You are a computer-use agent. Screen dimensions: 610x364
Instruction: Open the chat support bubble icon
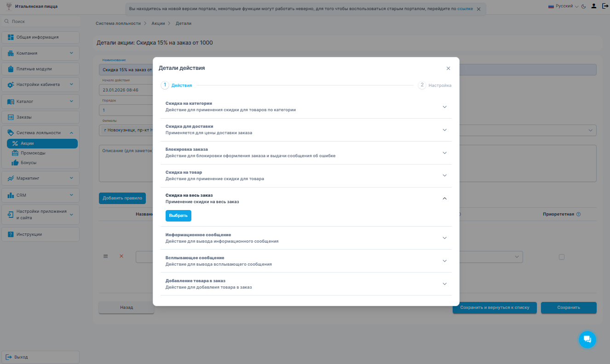click(587, 339)
